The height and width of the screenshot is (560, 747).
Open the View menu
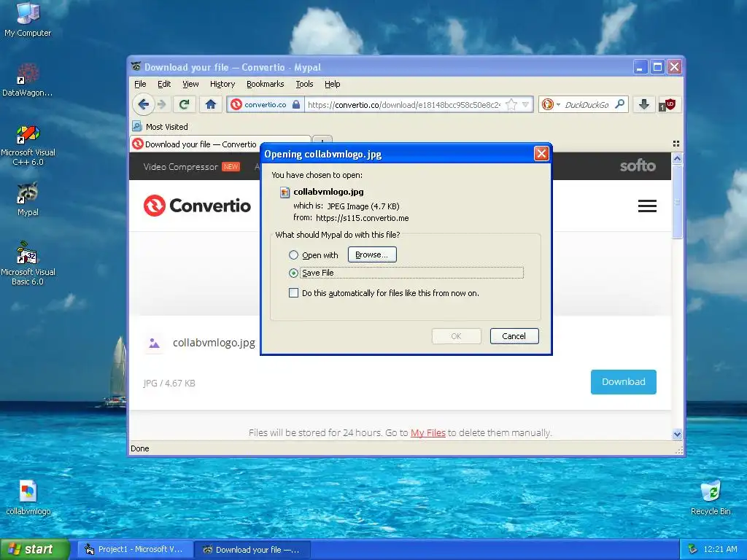tap(190, 84)
